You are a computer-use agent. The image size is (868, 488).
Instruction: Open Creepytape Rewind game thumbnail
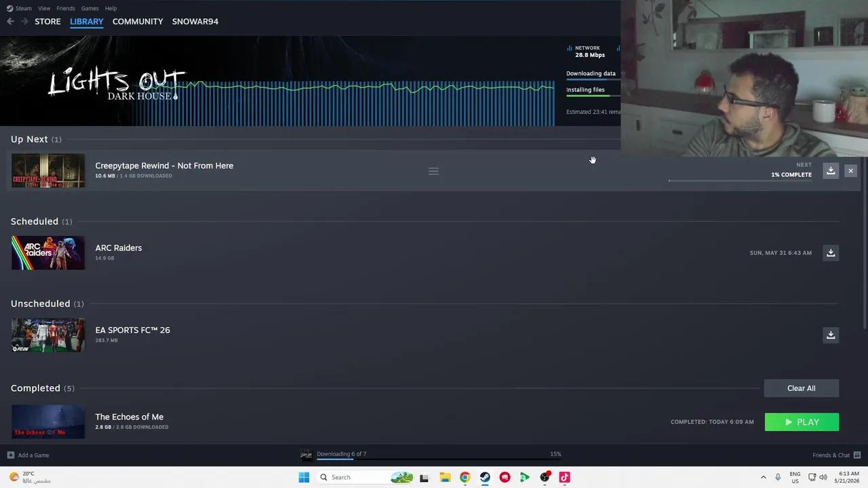48,171
